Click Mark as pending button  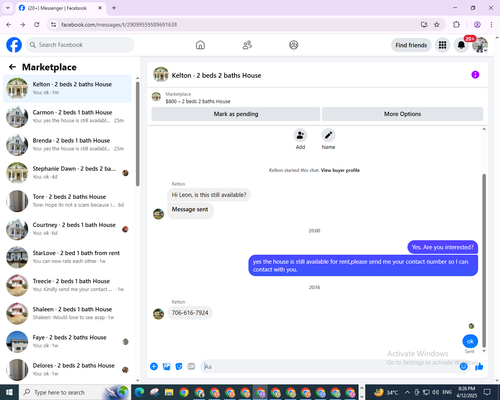(x=236, y=114)
